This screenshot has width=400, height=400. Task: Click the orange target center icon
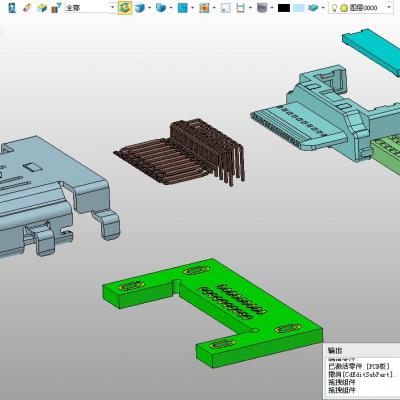coord(204,7)
